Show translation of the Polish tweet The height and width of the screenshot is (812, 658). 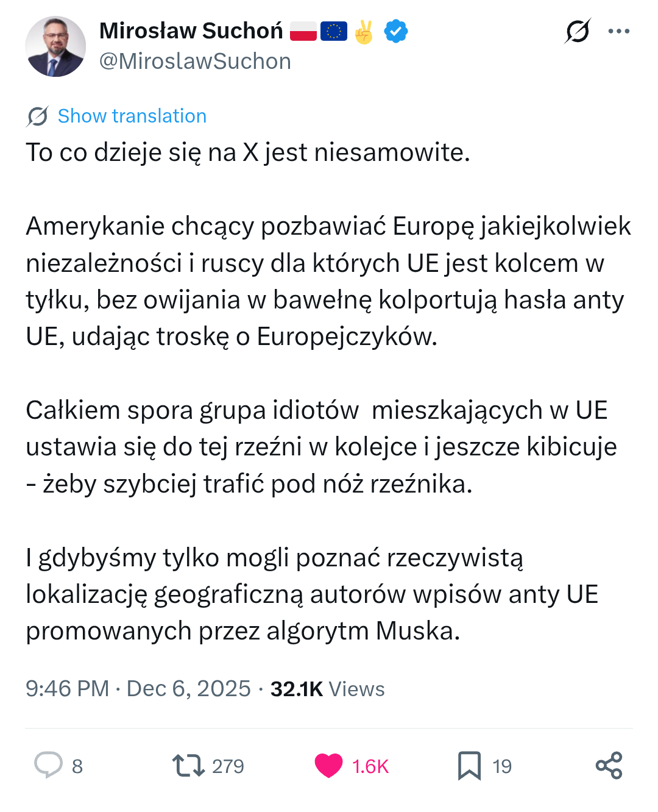point(132,116)
